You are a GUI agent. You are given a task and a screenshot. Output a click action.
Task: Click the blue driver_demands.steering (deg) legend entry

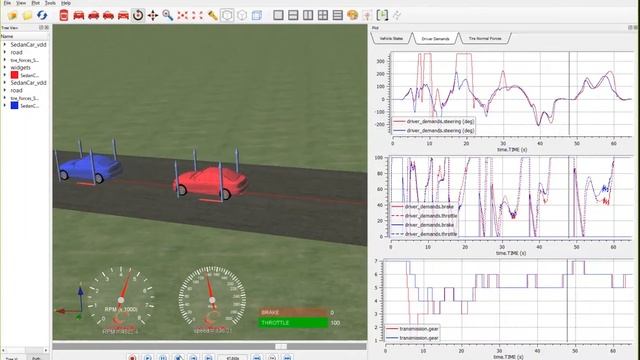tap(433, 131)
